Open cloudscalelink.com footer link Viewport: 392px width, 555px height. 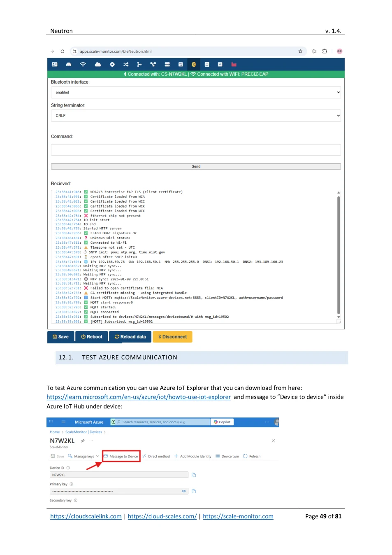click(86, 516)
